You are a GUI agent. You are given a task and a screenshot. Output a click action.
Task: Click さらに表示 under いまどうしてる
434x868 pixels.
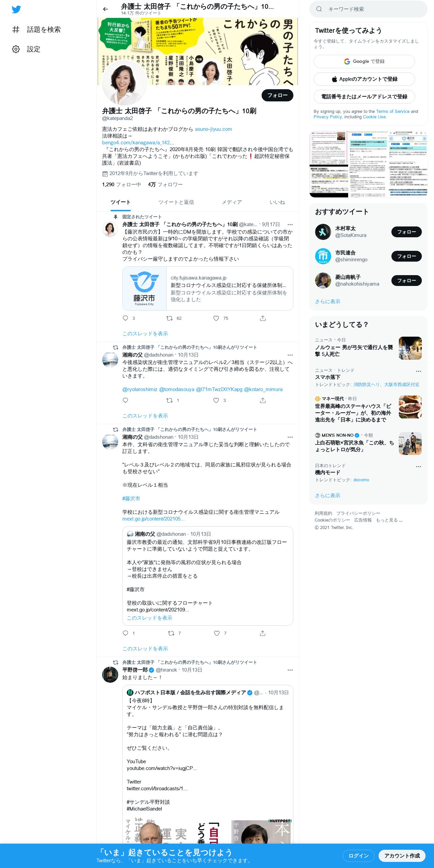click(328, 496)
